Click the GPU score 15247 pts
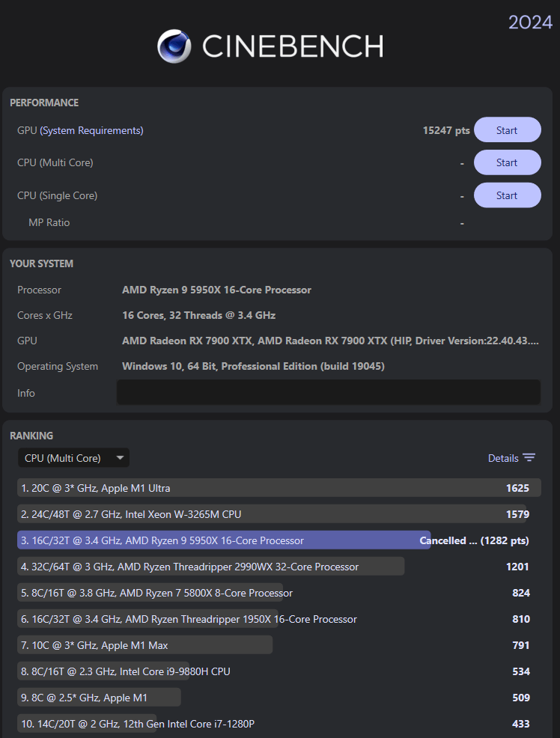The height and width of the screenshot is (738, 560). point(446,130)
